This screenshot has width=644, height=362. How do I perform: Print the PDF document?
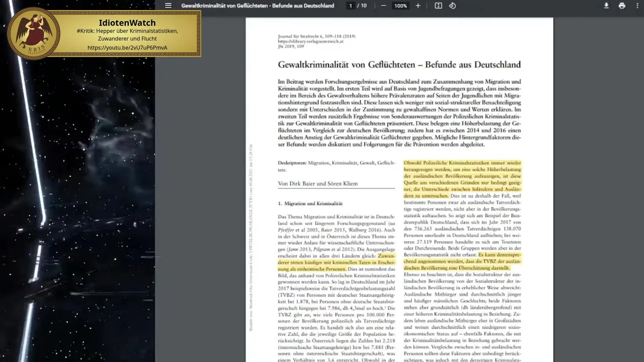tap(622, 6)
